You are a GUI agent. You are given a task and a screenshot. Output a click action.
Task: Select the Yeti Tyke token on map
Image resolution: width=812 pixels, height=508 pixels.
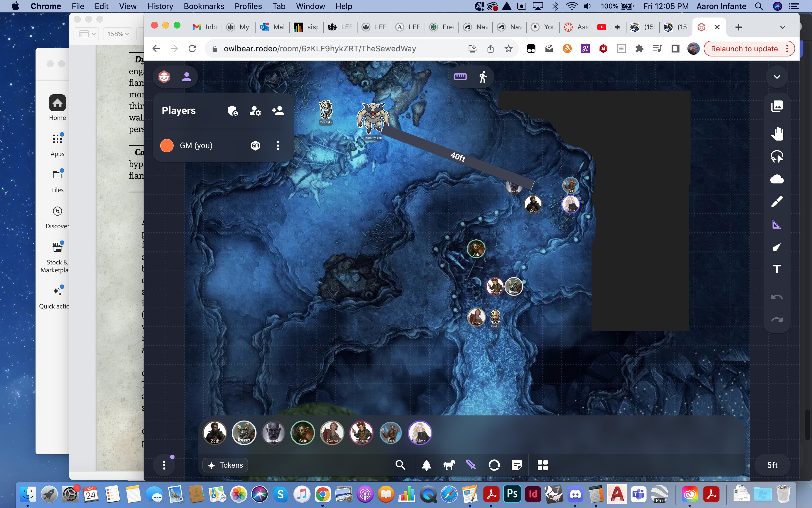325,110
